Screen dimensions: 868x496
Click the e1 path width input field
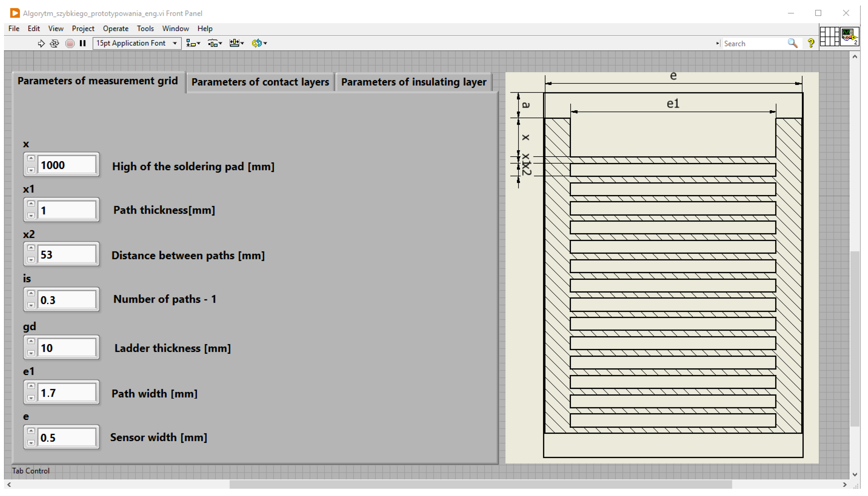click(67, 393)
